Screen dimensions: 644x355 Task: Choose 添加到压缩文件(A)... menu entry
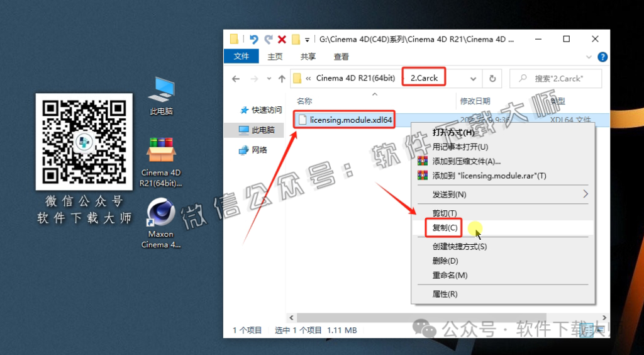point(467,161)
